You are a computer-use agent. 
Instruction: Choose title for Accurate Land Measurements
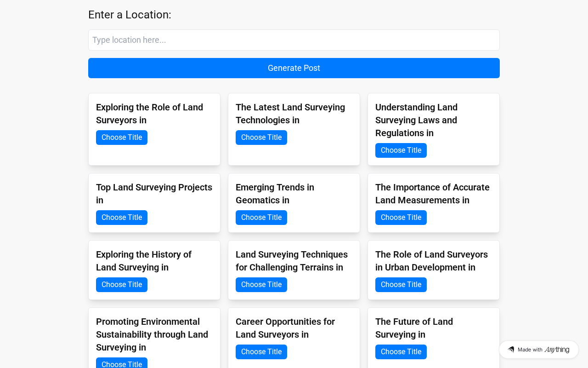401,218
